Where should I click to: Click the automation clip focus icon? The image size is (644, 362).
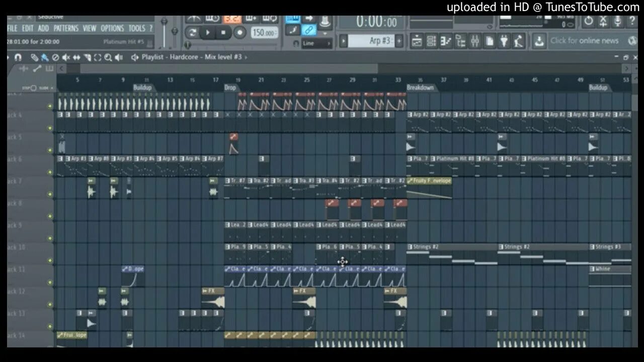(37, 68)
